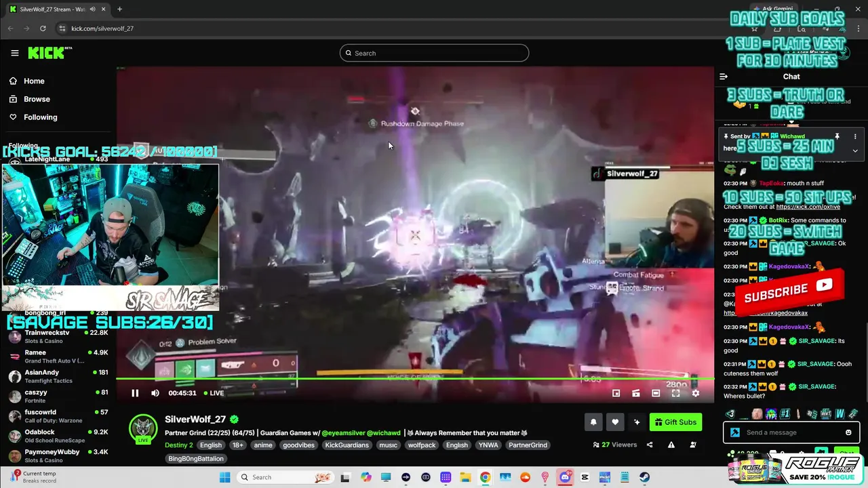The image size is (868, 488).
Task: Open emoji picker in chat input
Action: tap(848, 432)
